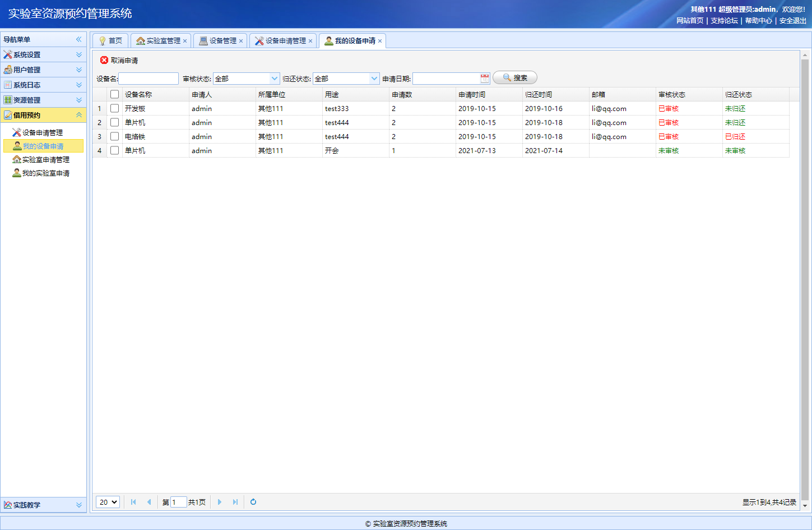Toggle the select-all checkbox in table header
This screenshot has height=530, width=812.
(114, 94)
